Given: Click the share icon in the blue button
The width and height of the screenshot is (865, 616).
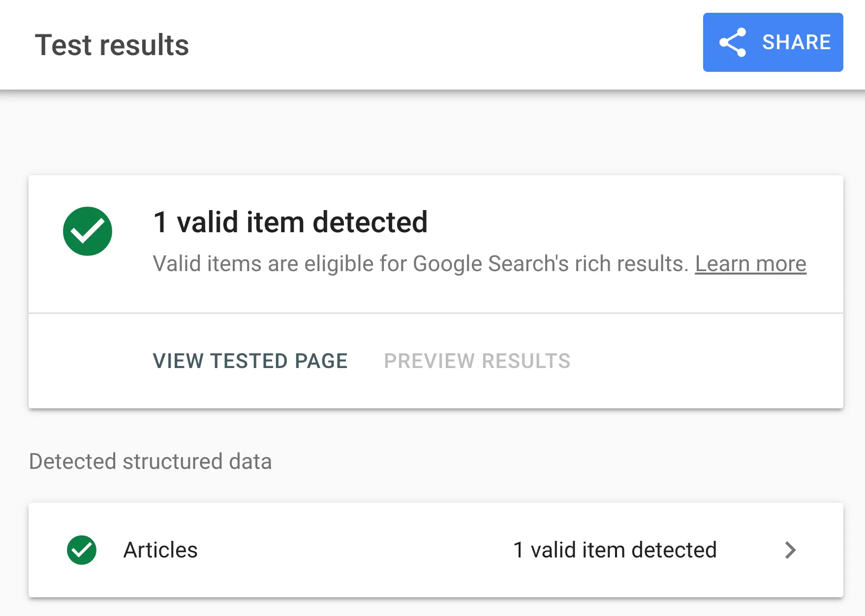Looking at the screenshot, I should coord(733,42).
